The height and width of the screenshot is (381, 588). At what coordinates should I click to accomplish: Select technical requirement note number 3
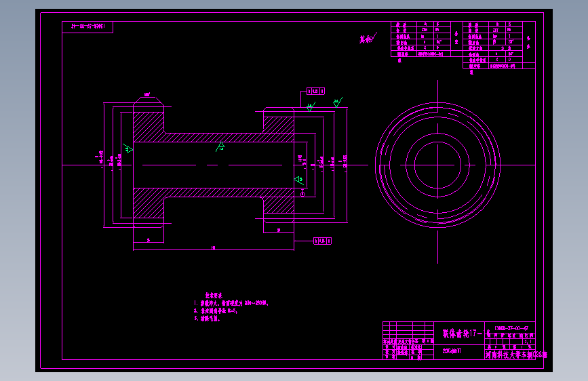tap(207, 319)
